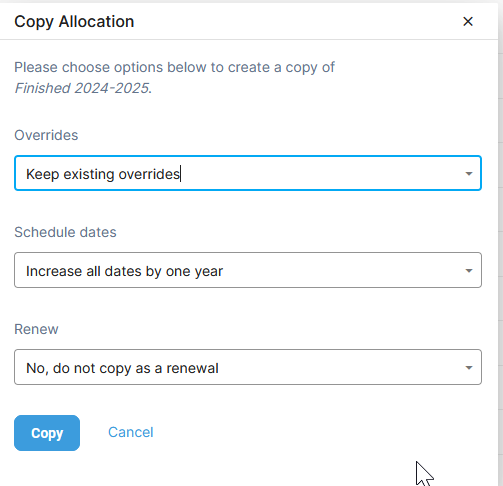
Task: Click the Copy Allocation dialog title
Action: (x=74, y=22)
